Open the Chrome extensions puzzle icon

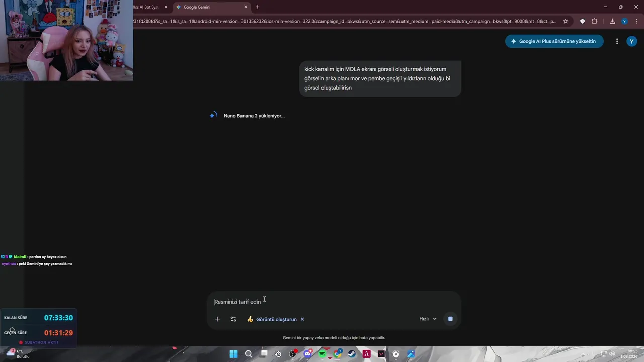[594, 21]
